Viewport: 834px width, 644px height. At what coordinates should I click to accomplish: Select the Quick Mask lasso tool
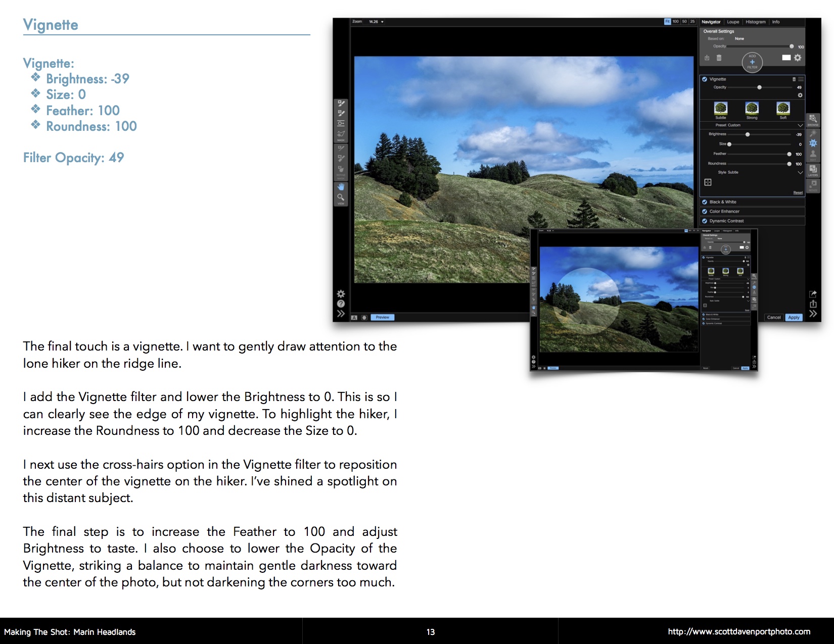(x=341, y=134)
